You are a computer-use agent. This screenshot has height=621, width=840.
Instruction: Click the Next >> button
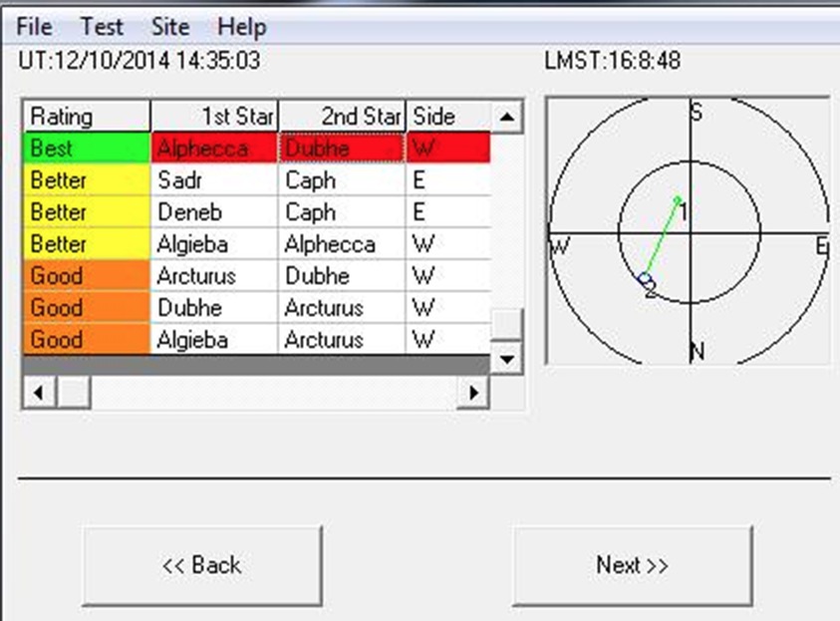coord(632,565)
